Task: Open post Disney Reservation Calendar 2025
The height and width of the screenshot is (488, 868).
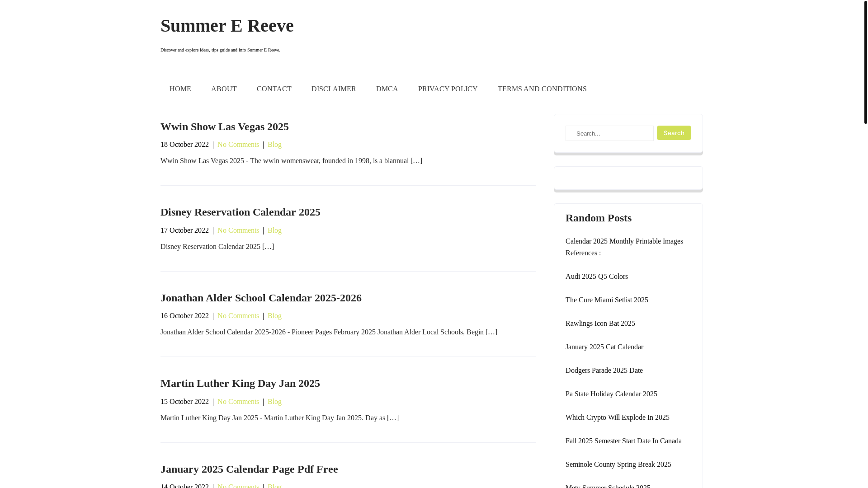Action: click(241, 212)
